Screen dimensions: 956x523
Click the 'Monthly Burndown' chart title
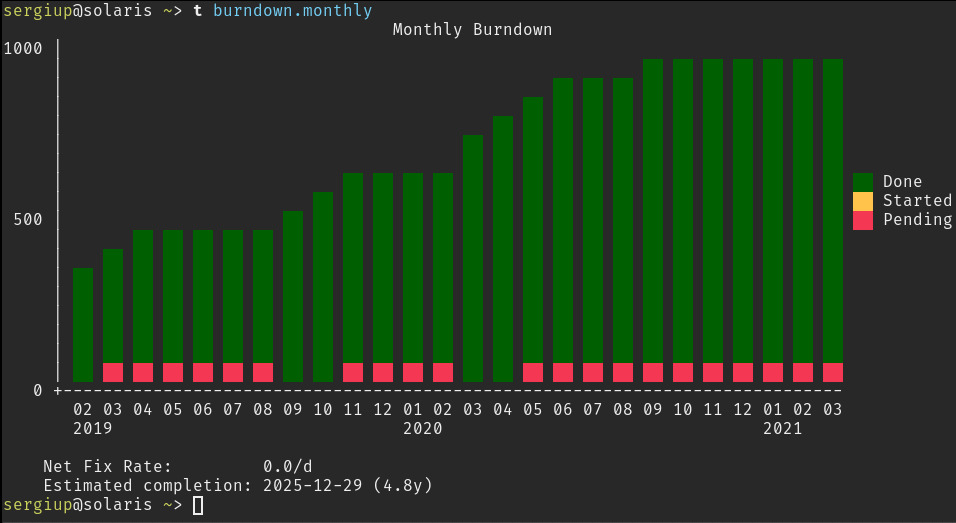point(473,30)
